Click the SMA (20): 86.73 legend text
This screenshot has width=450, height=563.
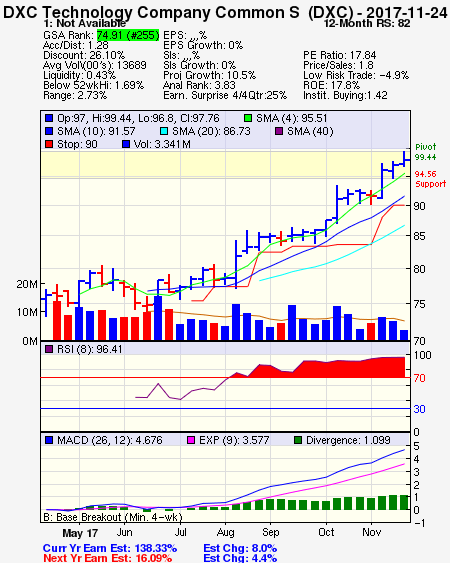click(x=211, y=131)
